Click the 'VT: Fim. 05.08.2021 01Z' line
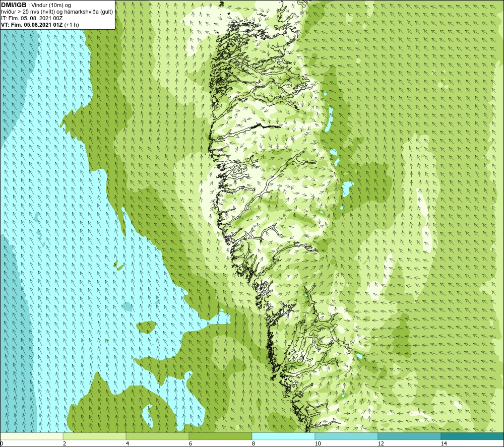The height and width of the screenshot is (447, 504). coord(40,25)
